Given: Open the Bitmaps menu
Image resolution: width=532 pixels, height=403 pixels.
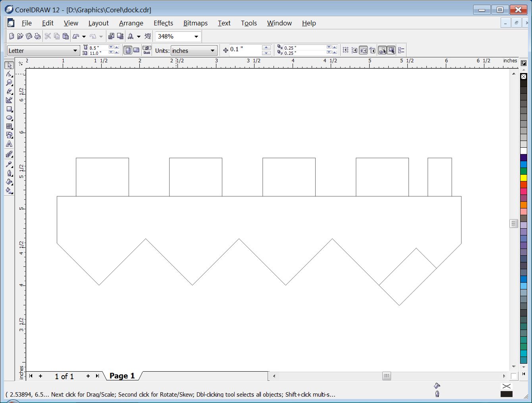Looking at the screenshot, I should tap(195, 23).
